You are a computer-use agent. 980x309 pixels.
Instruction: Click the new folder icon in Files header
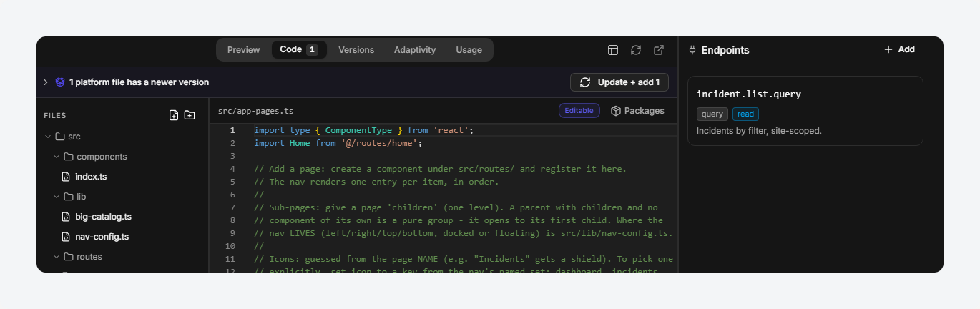190,115
